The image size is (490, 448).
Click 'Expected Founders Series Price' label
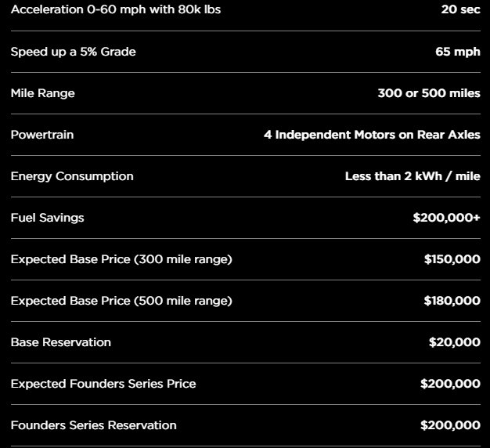point(103,384)
